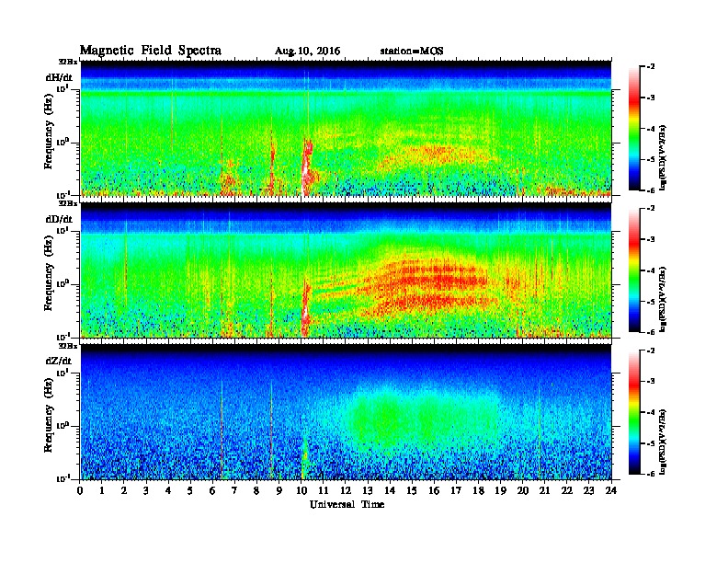
Task: Click hour label "16" on the time axis
Action: (x=434, y=490)
